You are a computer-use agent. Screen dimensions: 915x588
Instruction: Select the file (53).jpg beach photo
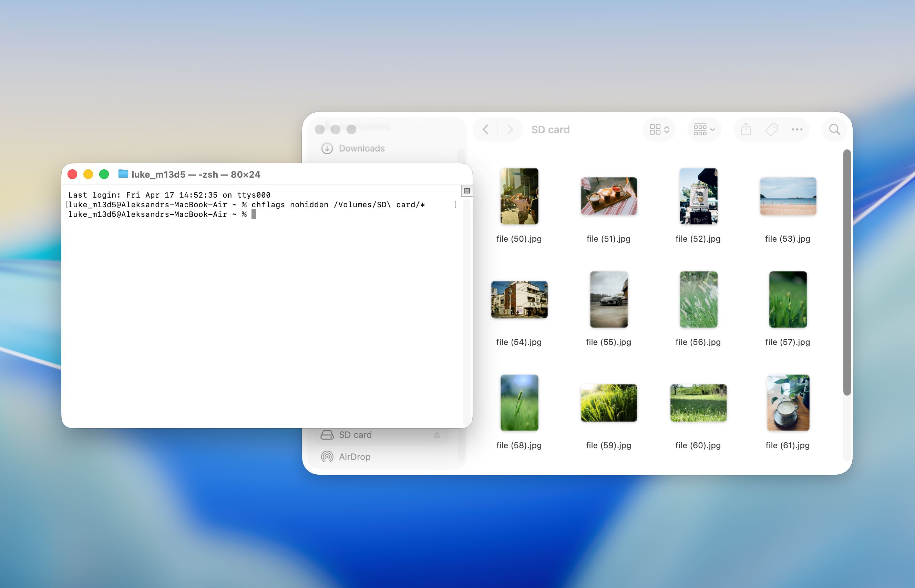point(788,196)
